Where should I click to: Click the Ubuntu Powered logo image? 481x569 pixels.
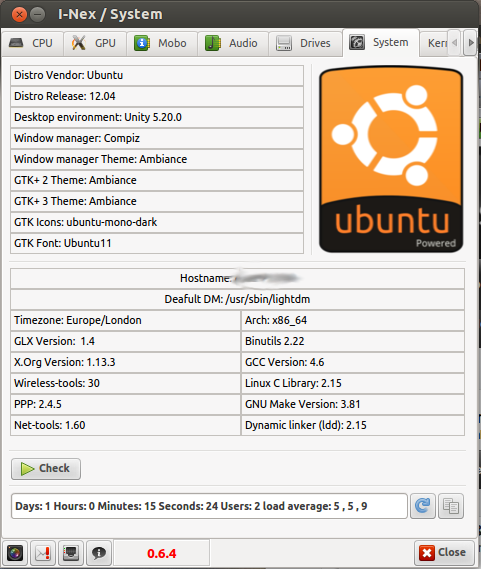click(391, 159)
